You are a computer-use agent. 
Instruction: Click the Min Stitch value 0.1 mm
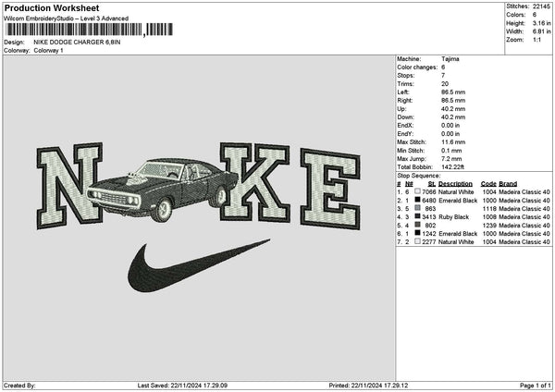451,151
